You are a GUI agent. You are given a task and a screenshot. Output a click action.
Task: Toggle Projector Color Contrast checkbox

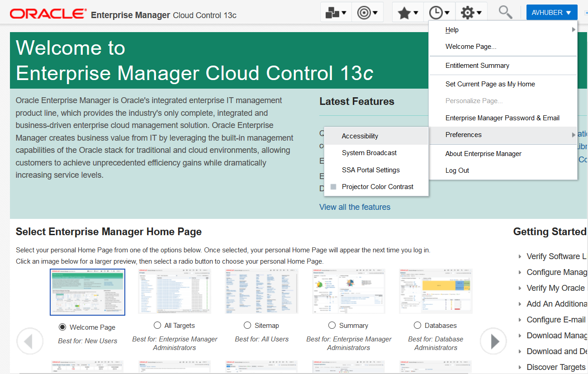(x=333, y=187)
